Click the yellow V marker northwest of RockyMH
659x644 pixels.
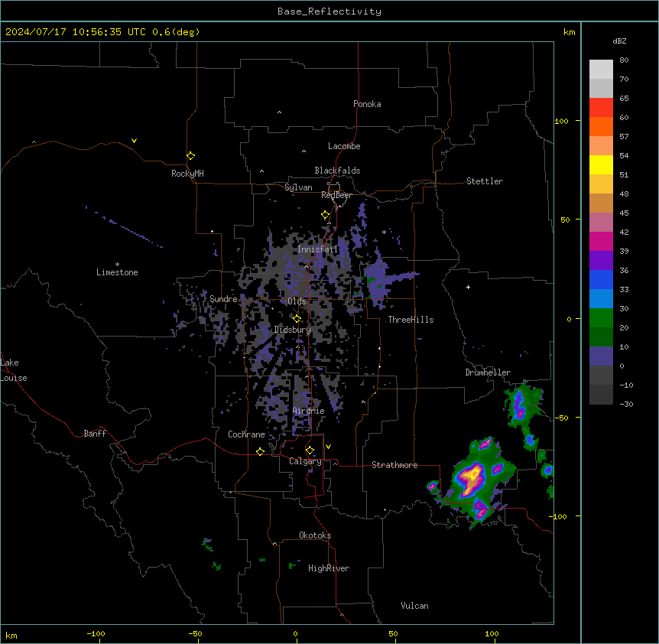tap(134, 141)
